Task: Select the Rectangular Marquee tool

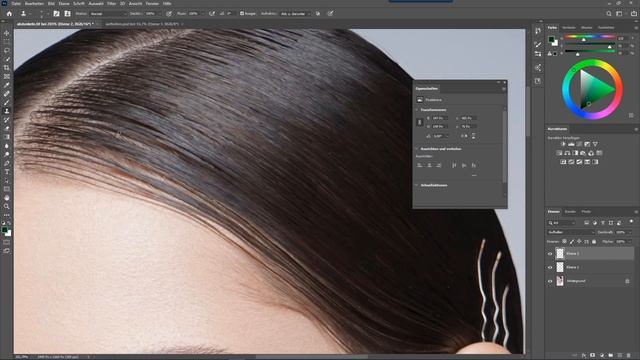Action: (7, 42)
